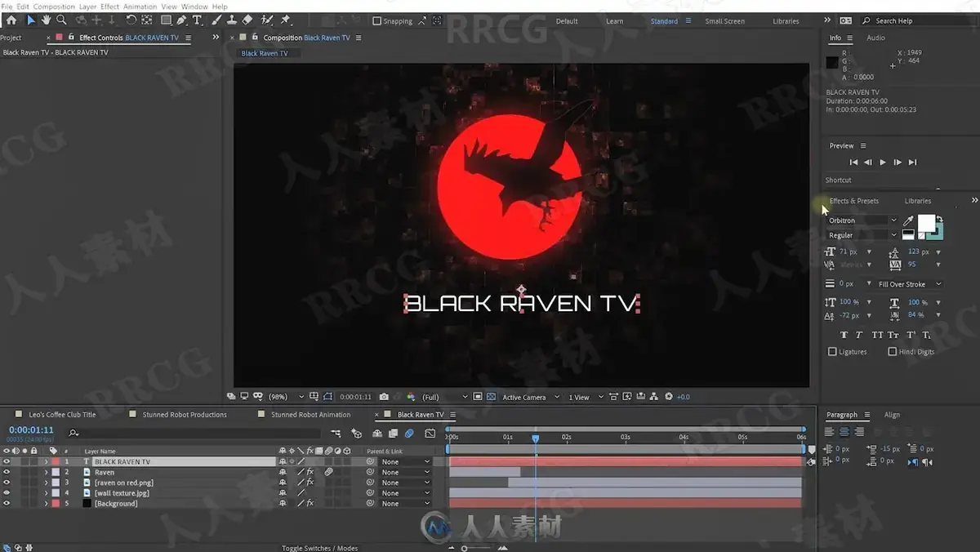The height and width of the screenshot is (552, 980).
Task: Select the Hand tool
Action: pyautogui.click(x=47, y=20)
